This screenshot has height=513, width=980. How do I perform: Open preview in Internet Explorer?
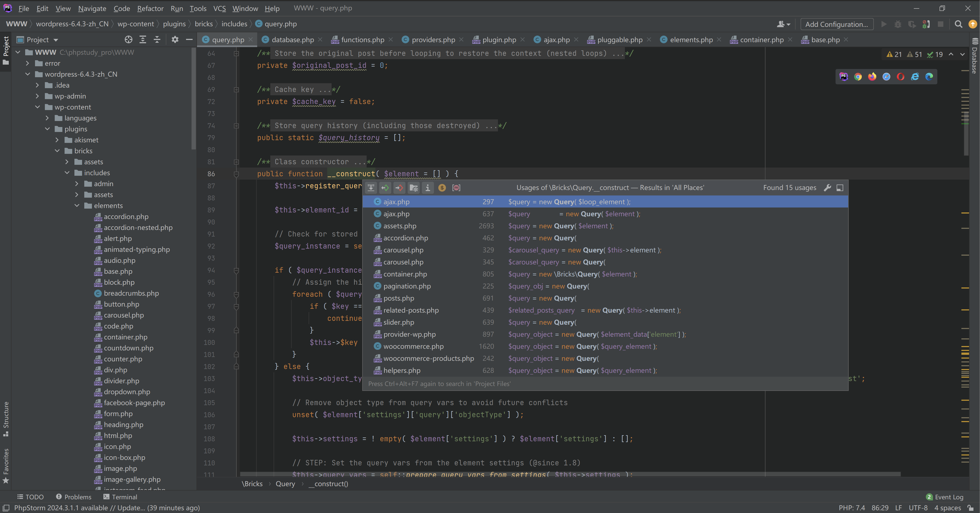(x=915, y=76)
